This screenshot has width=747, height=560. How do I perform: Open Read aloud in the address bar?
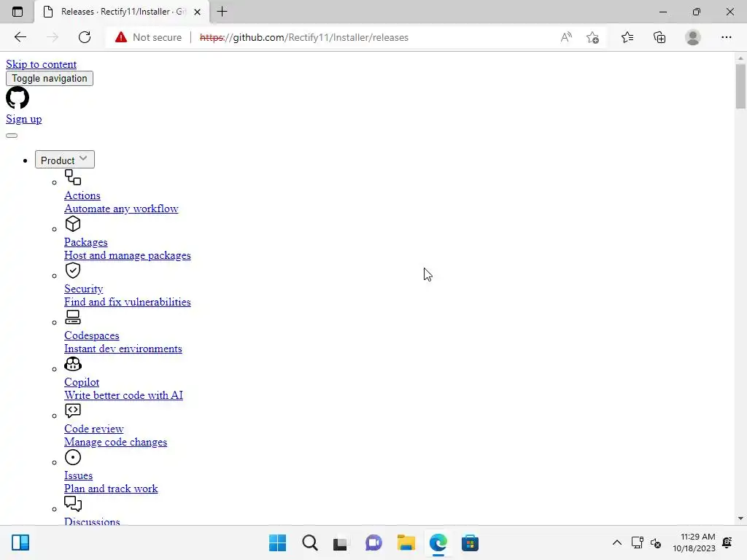click(566, 37)
